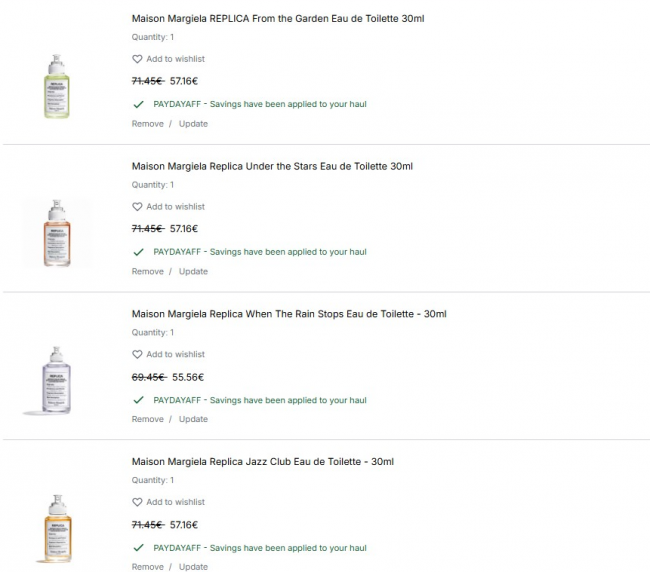The image size is (650, 572).
Task: Remove From the Garden from the basket
Action: point(147,124)
